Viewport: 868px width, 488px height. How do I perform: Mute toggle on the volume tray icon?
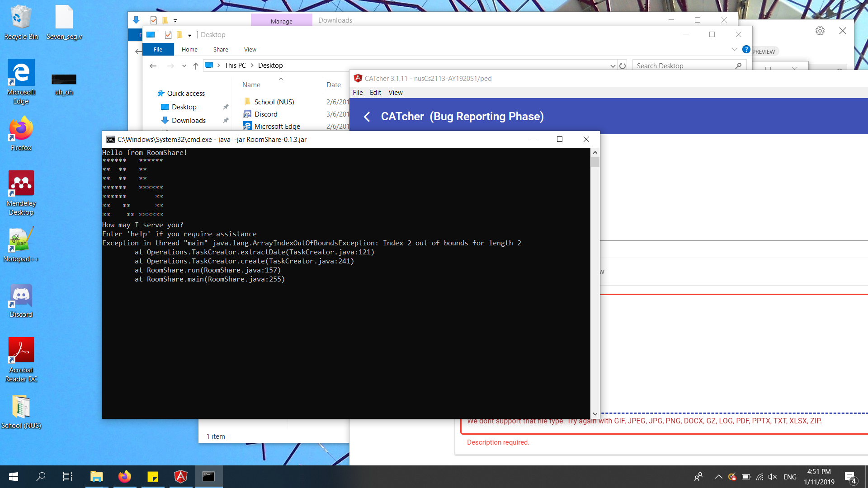point(773,477)
